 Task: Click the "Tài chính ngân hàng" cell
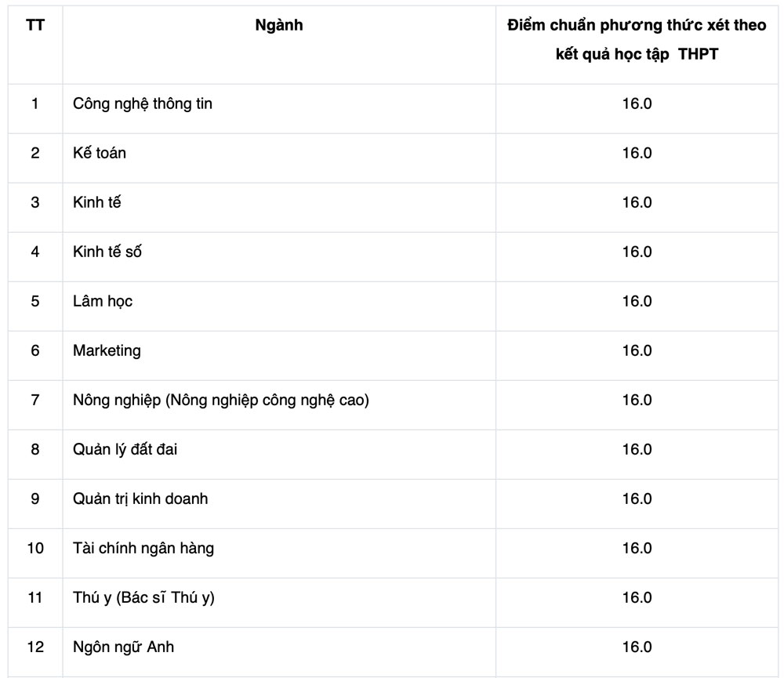pyautogui.click(x=143, y=548)
